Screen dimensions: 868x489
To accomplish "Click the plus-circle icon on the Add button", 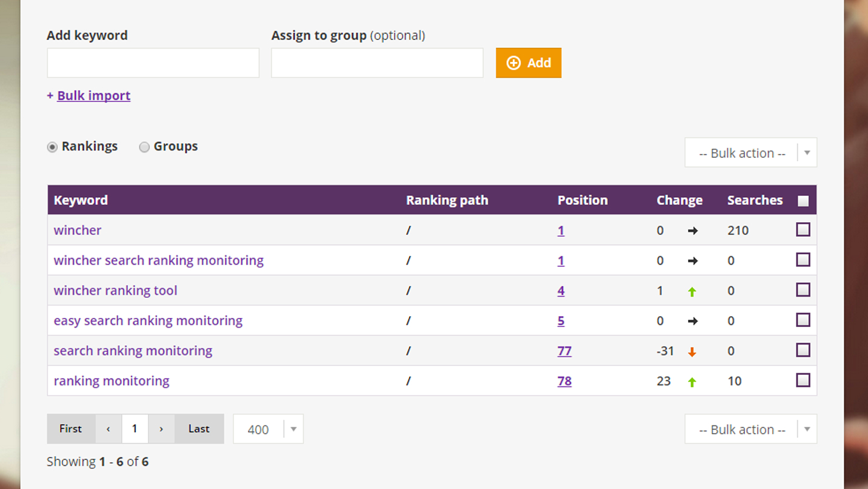I will coord(513,63).
